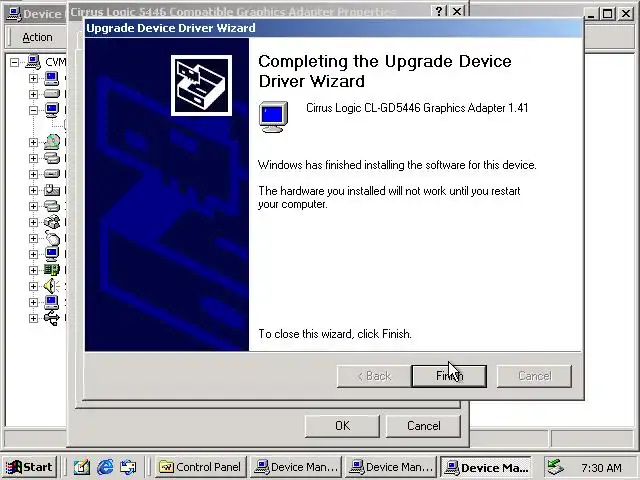Collapse the CVM root node
Screen dimensions: 640x480
click(x=15, y=62)
